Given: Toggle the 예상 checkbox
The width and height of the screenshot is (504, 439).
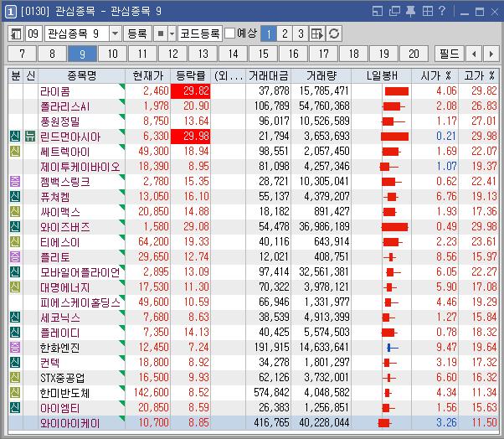Looking at the screenshot, I should pyautogui.click(x=230, y=34).
